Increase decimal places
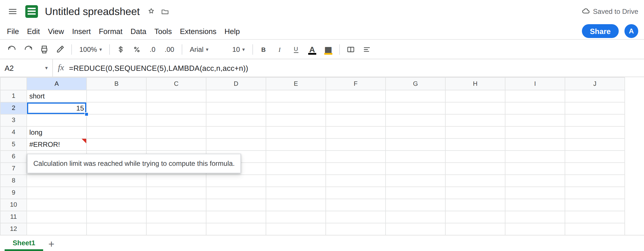 click(x=169, y=50)
